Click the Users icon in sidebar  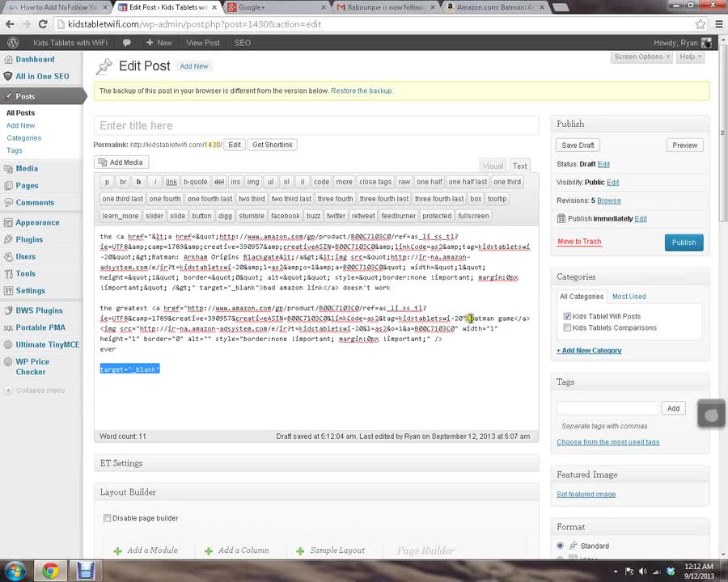[8, 257]
